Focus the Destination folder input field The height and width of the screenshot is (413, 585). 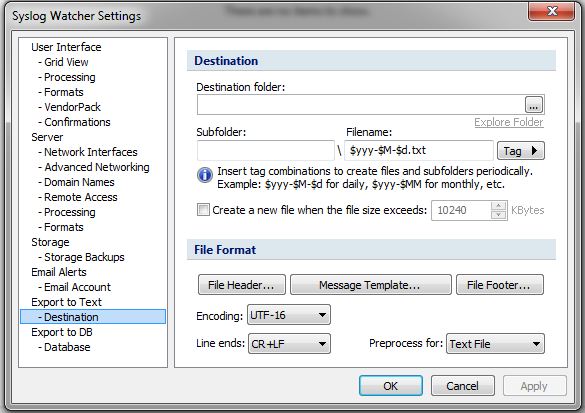(x=361, y=105)
